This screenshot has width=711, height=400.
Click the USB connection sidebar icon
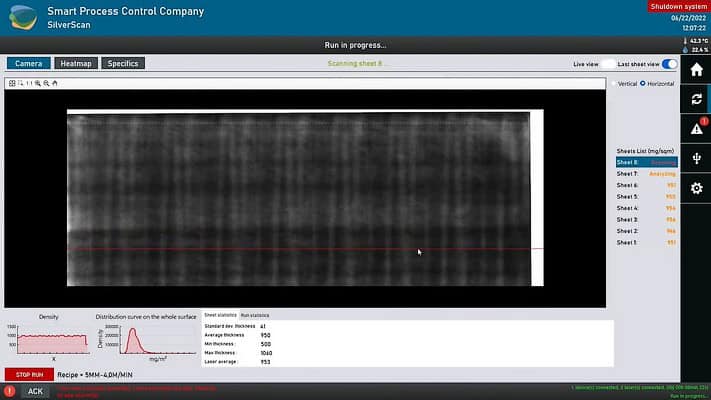coord(696,158)
